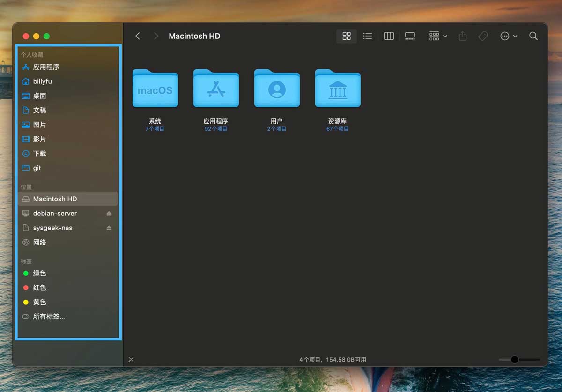Eject the debian-server volume
Viewport: 562px width, 392px height.
pyautogui.click(x=109, y=214)
